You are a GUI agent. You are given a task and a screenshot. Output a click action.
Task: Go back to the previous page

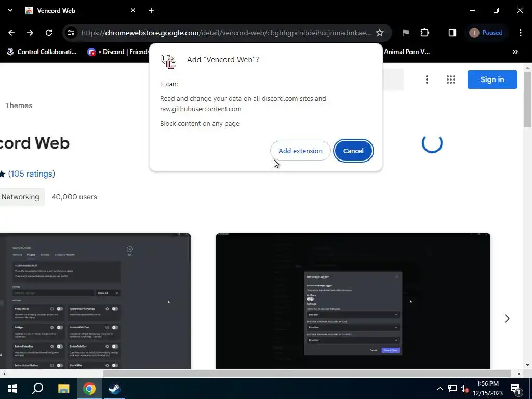[x=11, y=33]
